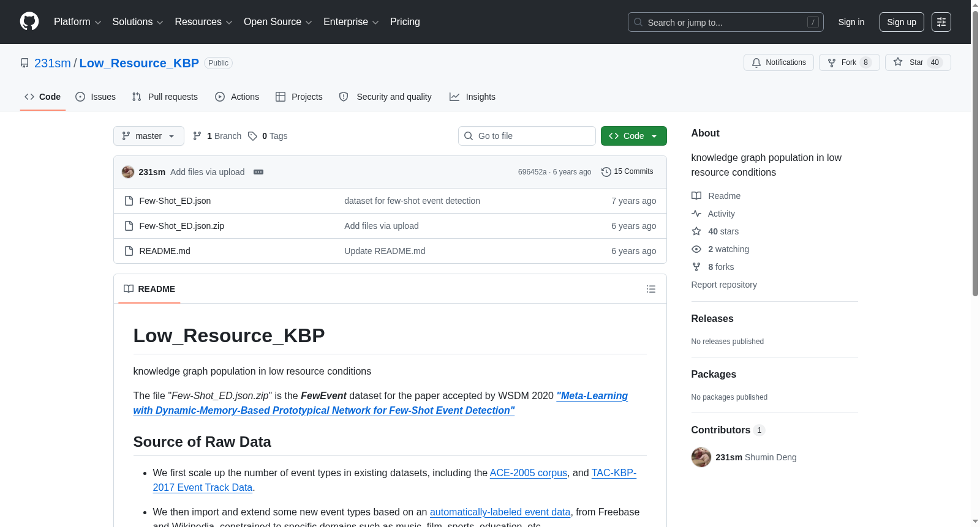Viewport: 980px width, 527px height.
Task: Click the 231sm avatar in commit row
Action: pos(128,172)
